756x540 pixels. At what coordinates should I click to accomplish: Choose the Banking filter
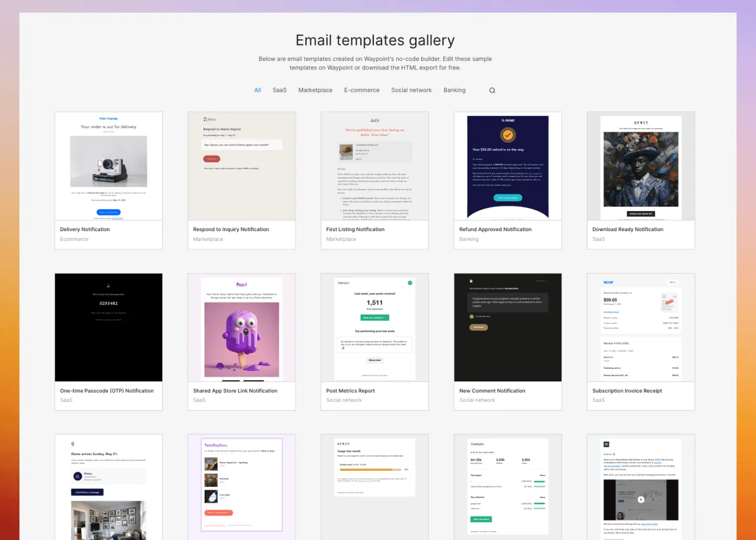point(454,90)
